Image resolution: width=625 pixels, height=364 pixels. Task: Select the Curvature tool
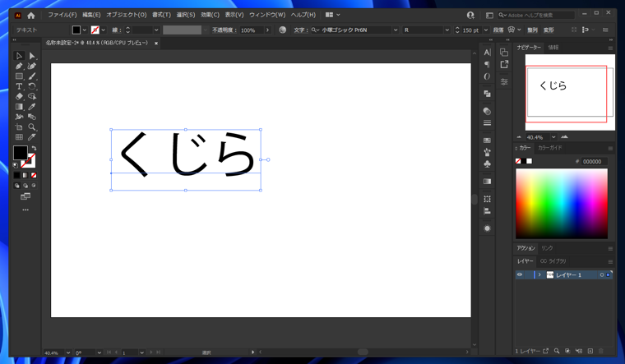(32, 66)
